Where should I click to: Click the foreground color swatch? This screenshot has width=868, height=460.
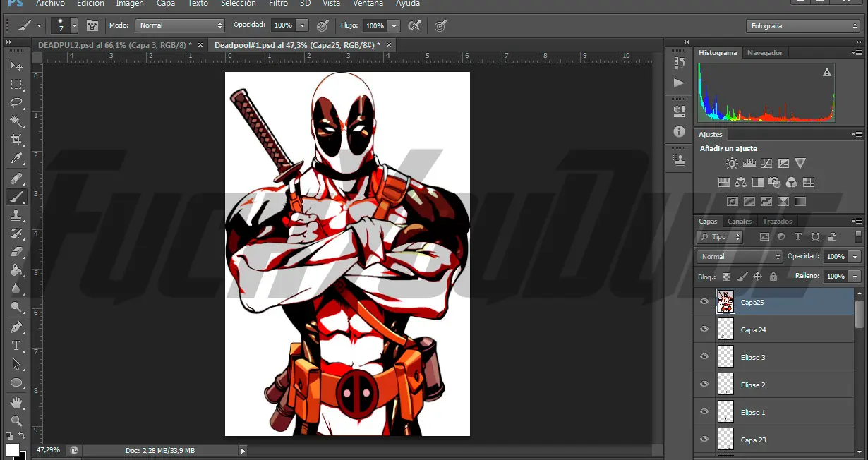[x=12, y=450]
